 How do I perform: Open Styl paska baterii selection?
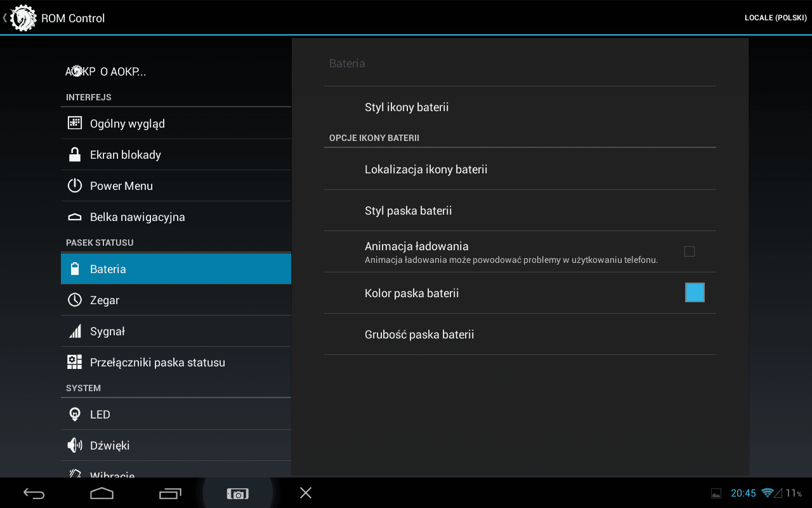[408, 211]
